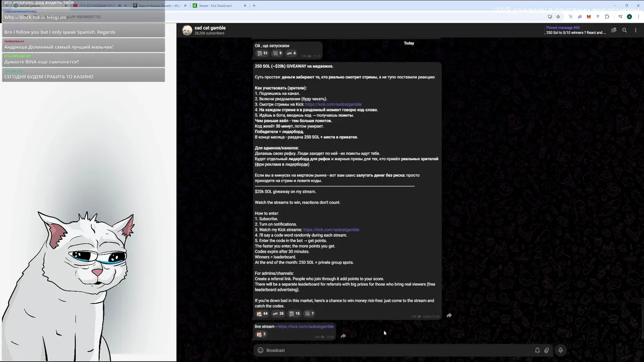644x362 pixels.
Task: Forward the live stream message
Action: pyautogui.click(x=343, y=336)
